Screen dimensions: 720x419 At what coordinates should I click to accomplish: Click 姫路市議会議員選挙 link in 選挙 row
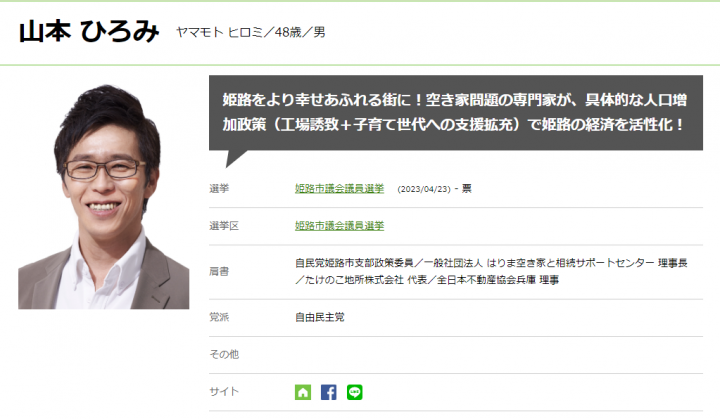click(339, 188)
